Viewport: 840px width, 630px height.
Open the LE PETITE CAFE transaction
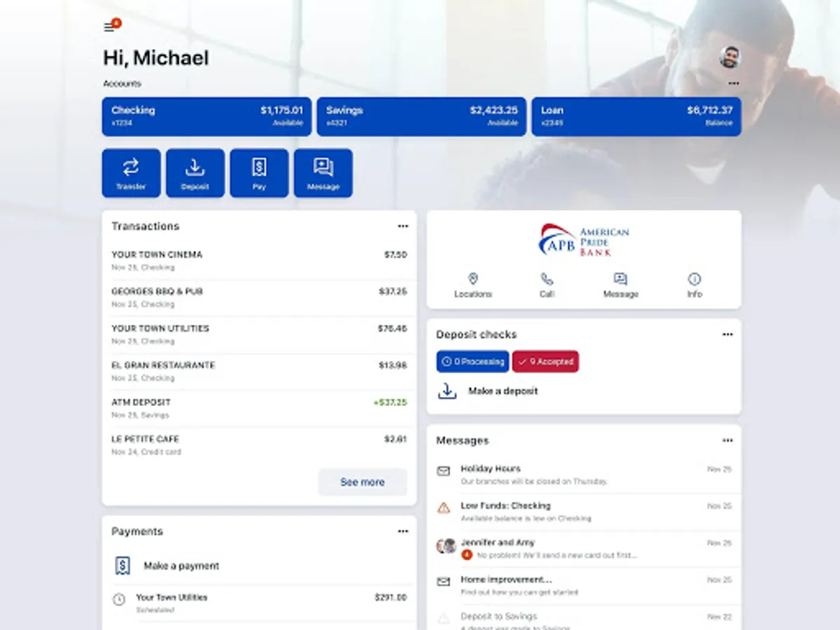pyautogui.click(x=259, y=445)
